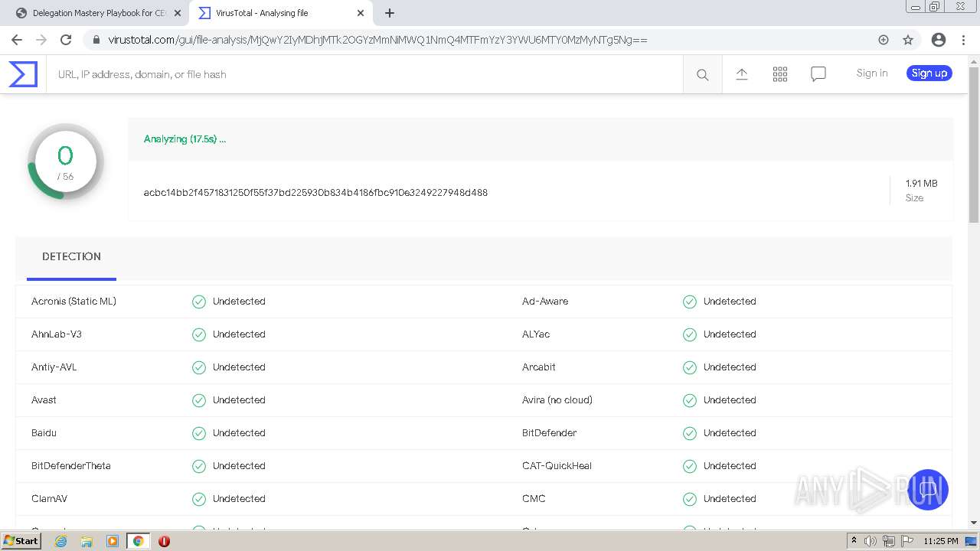Click ClamAV undetected checkmark icon
Image resolution: width=980 pixels, height=551 pixels.
tap(199, 499)
